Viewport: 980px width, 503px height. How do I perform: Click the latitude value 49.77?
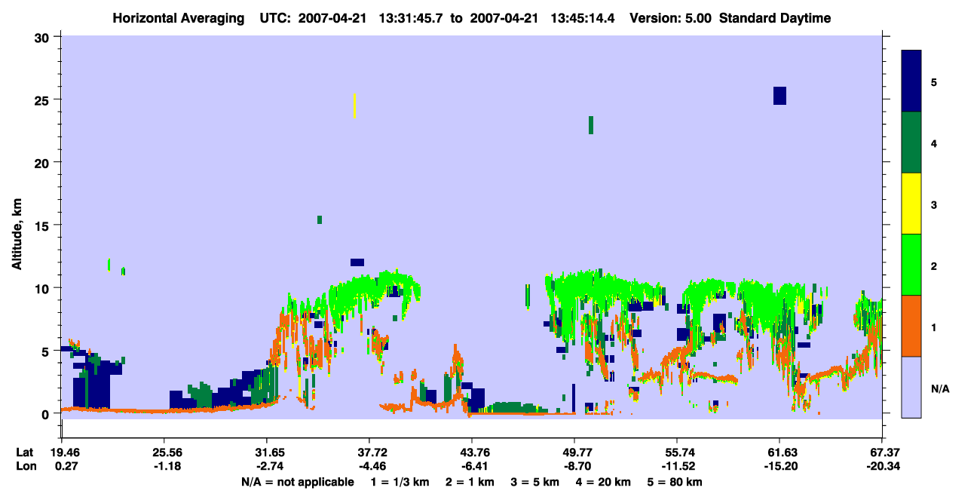tap(574, 452)
